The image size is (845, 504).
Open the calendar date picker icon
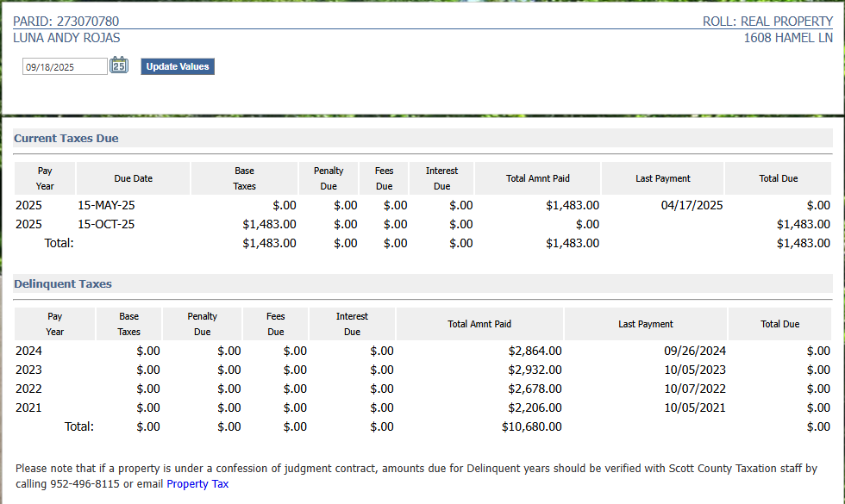[x=119, y=65]
